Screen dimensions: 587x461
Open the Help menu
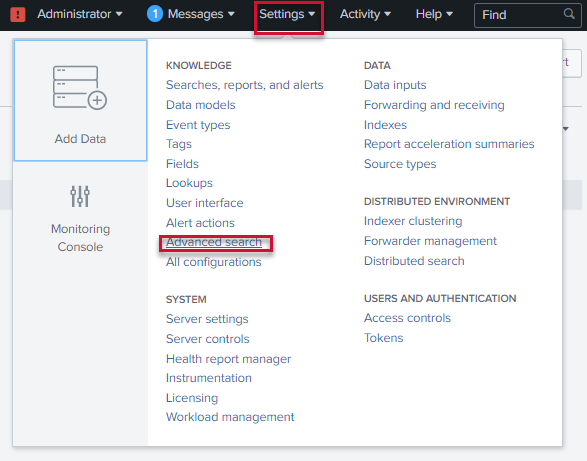tap(434, 14)
